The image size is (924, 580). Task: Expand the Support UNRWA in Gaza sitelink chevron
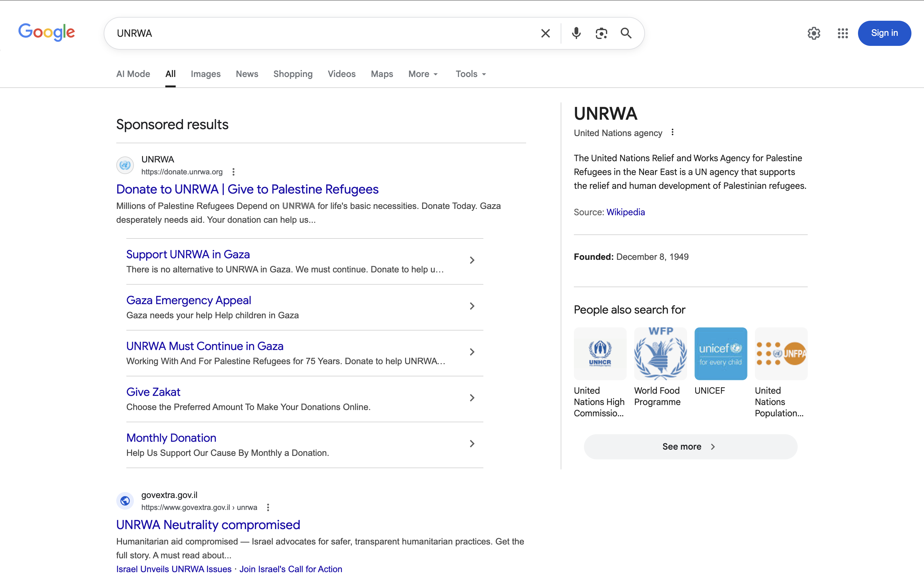pyautogui.click(x=472, y=260)
